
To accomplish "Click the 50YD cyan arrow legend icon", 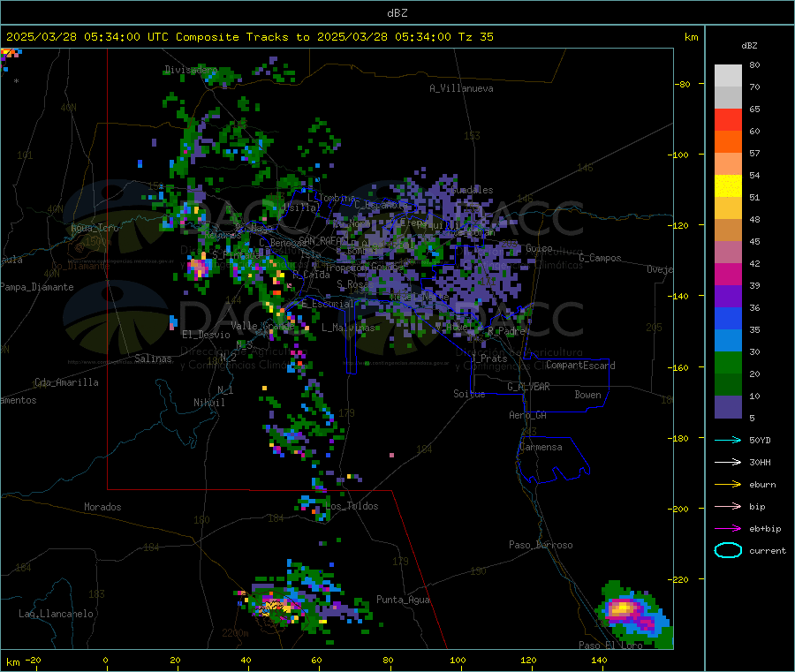I will click(728, 440).
